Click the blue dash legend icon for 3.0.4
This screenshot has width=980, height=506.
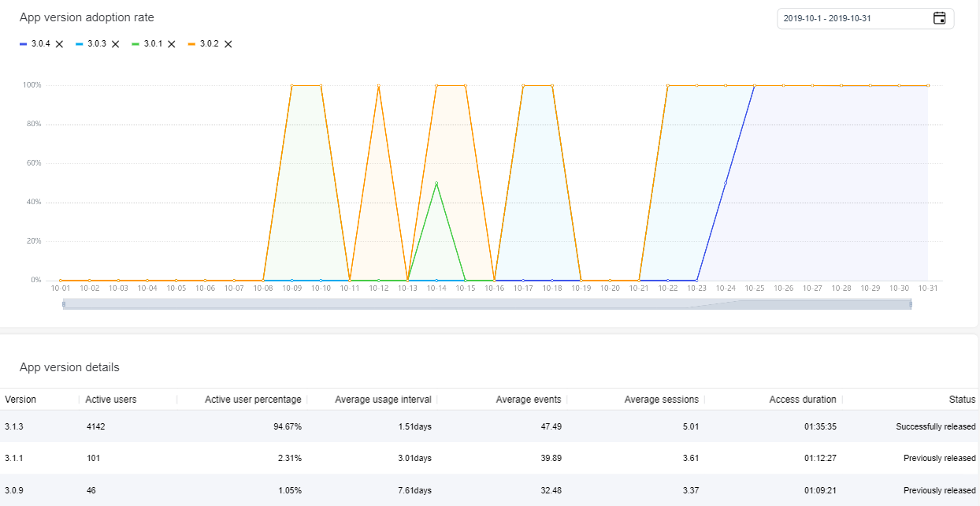pos(24,44)
